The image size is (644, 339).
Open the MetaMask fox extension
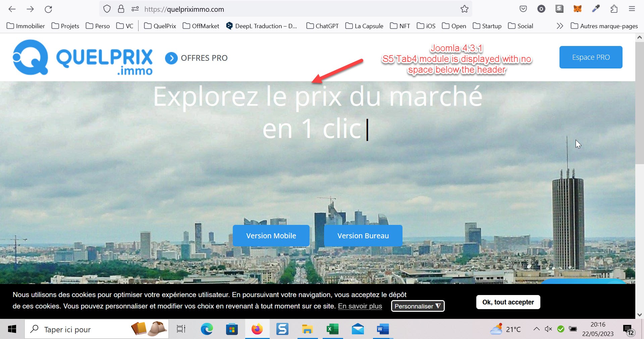pos(578,9)
